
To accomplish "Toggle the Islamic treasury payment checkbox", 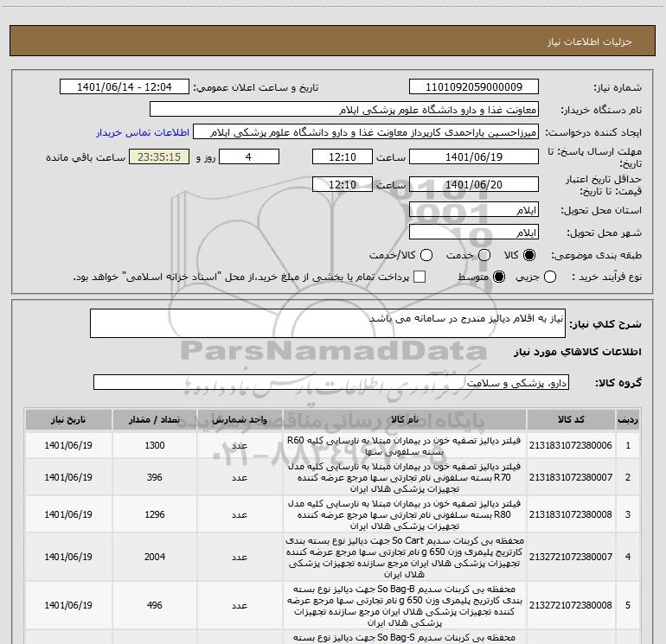I will click(x=419, y=277).
